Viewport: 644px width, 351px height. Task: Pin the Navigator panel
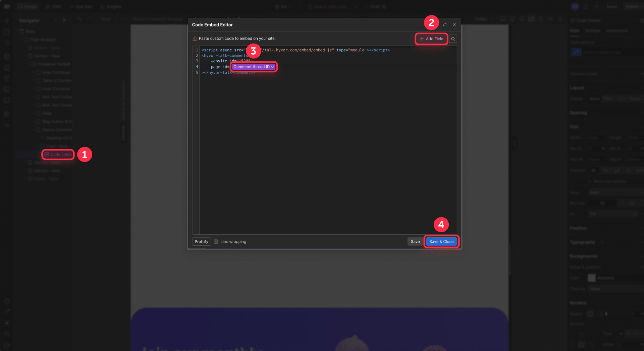pos(64,20)
